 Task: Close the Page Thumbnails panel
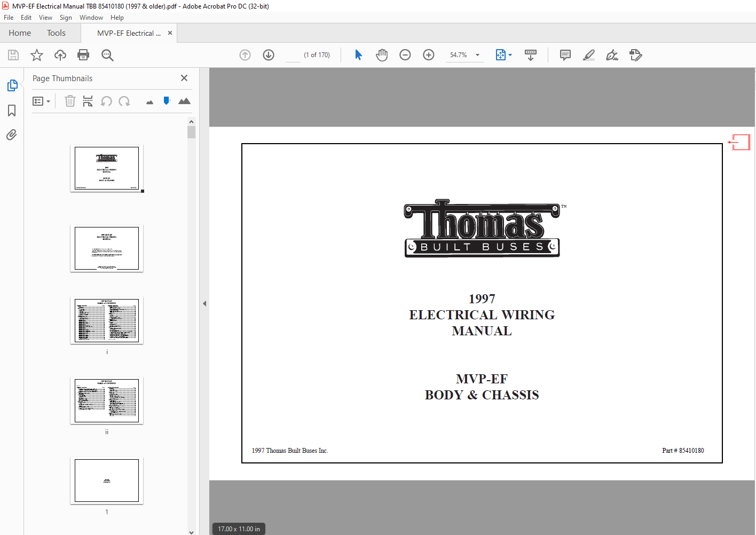point(184,78)
